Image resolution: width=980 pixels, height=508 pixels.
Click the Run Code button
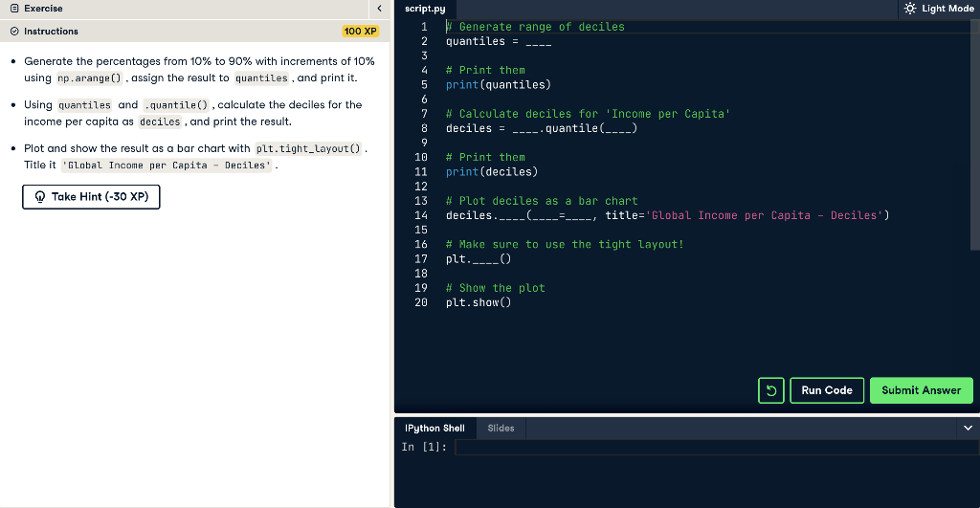pyautogui.click(x=827, y=390)
